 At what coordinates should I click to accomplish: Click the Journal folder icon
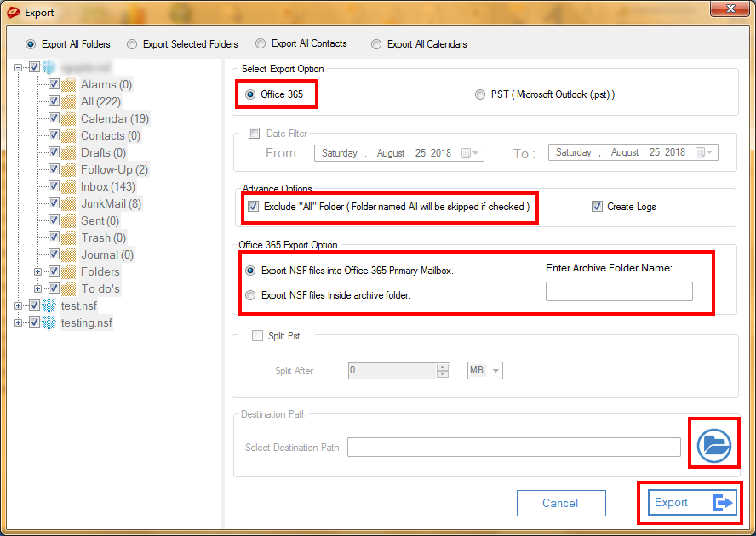point(69,255)
